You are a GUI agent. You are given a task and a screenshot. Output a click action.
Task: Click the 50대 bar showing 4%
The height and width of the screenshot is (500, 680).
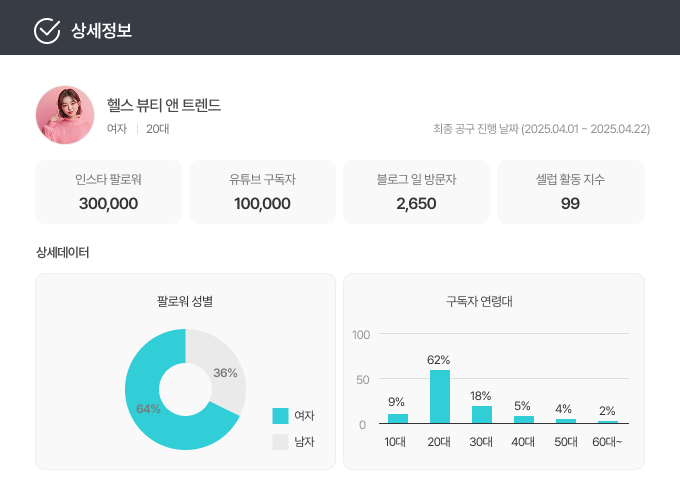pyautogui.click(x=566, y=421)
